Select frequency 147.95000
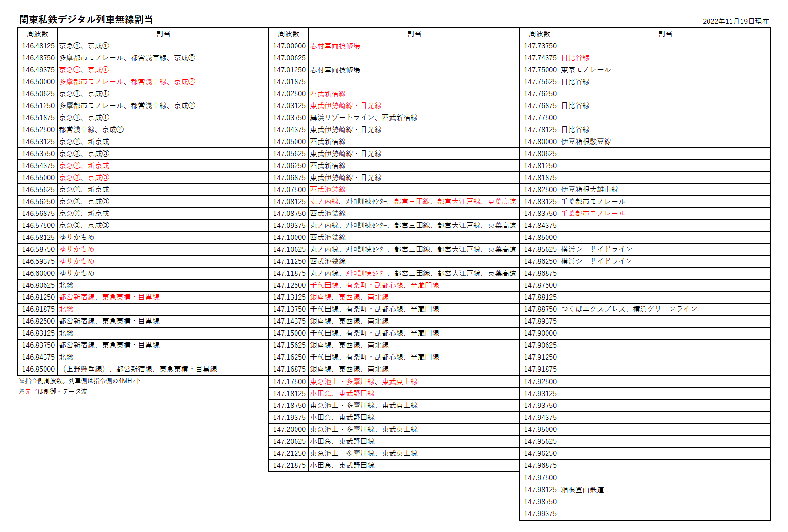The height and width of the screenshot is (532, 788). (x=540, y=430)
